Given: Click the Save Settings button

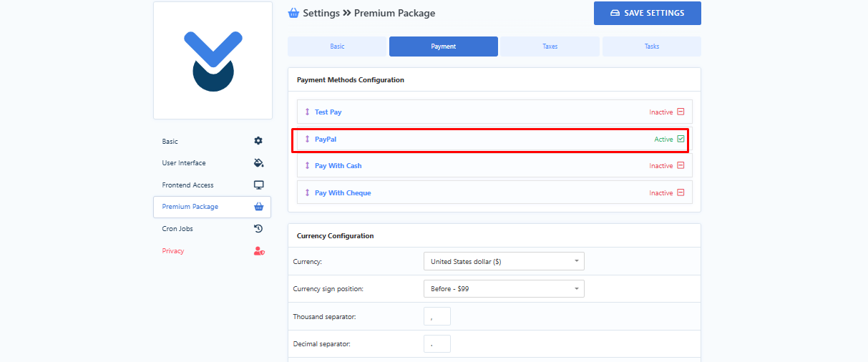Looking at the screenshot, I should point(648,13).
